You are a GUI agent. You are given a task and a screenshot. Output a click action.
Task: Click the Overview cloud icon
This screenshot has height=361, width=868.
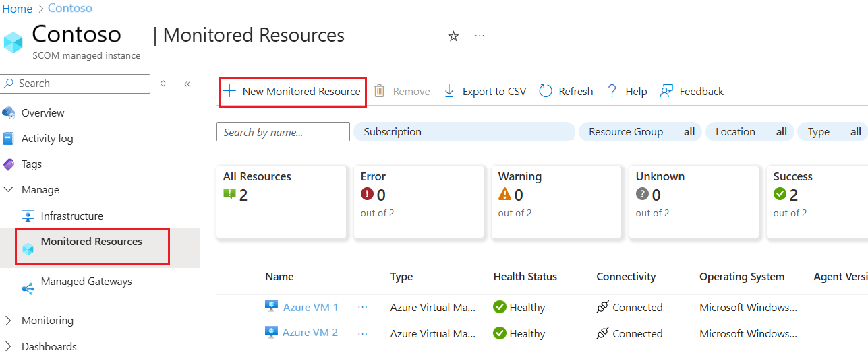(x=9, y=112)
